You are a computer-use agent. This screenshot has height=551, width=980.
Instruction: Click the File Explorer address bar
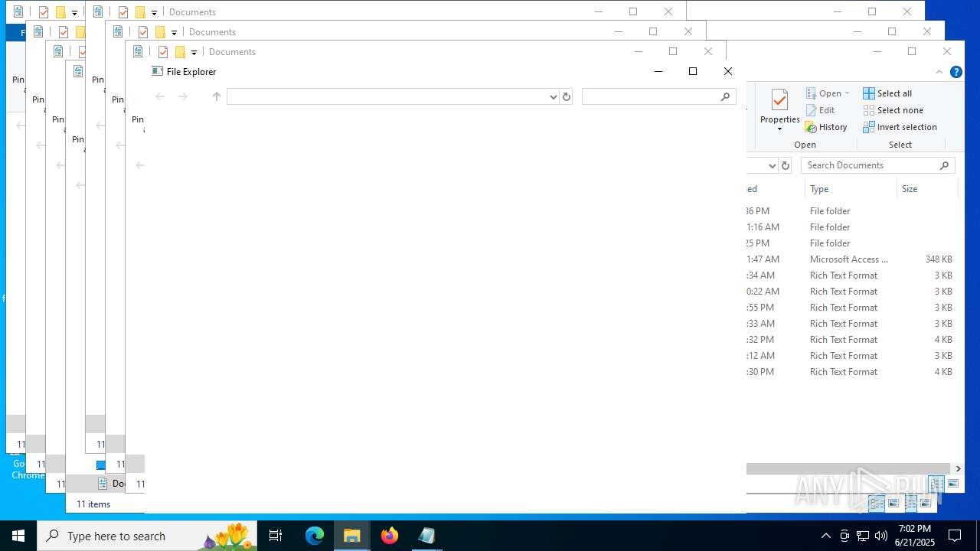(387, 96)
